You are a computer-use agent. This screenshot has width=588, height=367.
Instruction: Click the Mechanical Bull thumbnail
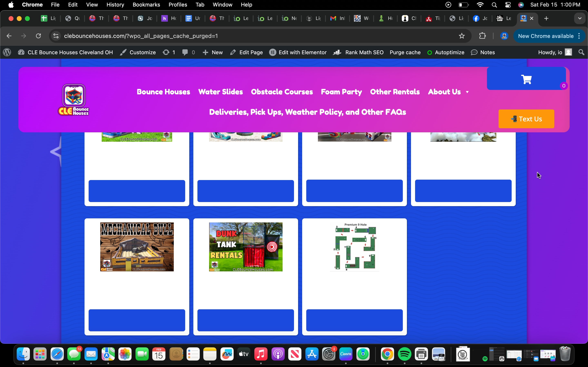(x=137, y=247)
